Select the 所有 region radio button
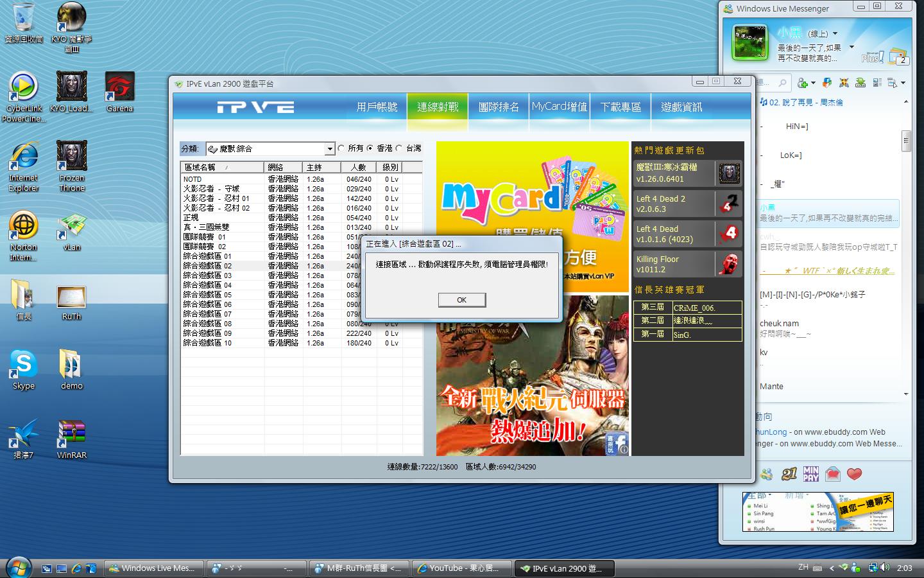The width and height of the screenshot is (924, 578). pos(341,148)
